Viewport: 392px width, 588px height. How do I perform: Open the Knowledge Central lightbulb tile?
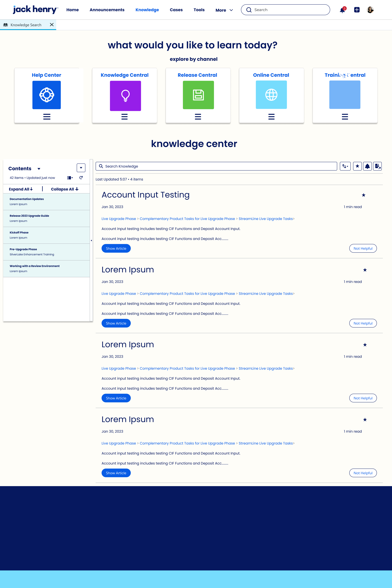125,96
